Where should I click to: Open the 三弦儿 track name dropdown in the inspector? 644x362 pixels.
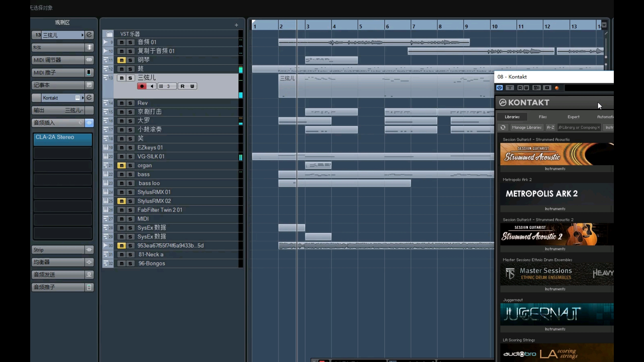[82, 35]
